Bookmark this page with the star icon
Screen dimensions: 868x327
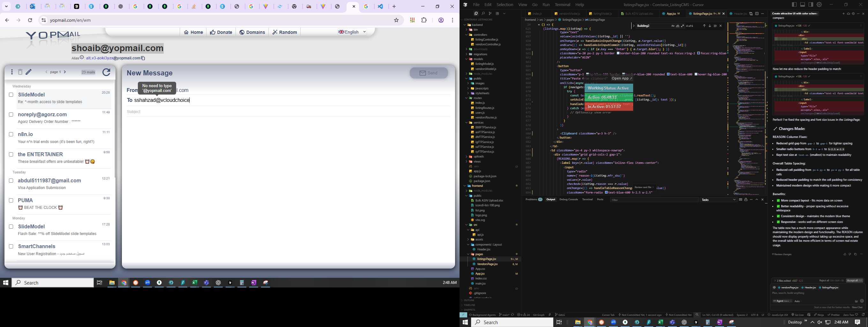point(396,20)
